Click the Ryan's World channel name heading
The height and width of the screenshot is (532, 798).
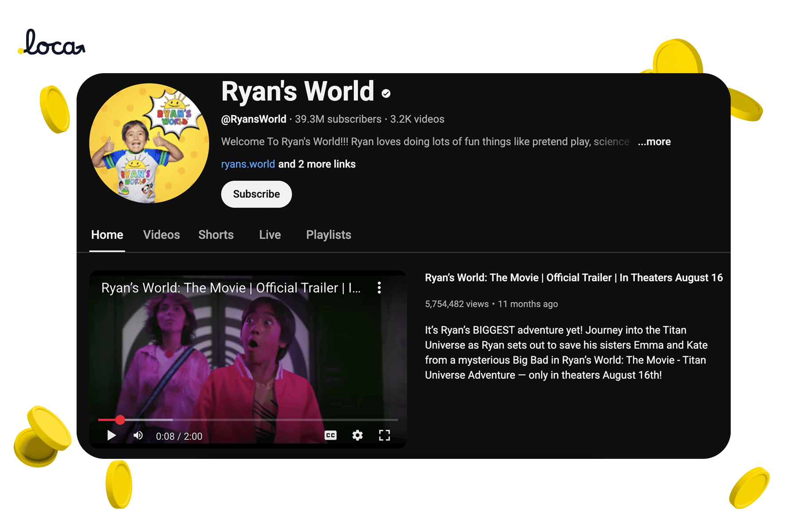coord(297,91)
